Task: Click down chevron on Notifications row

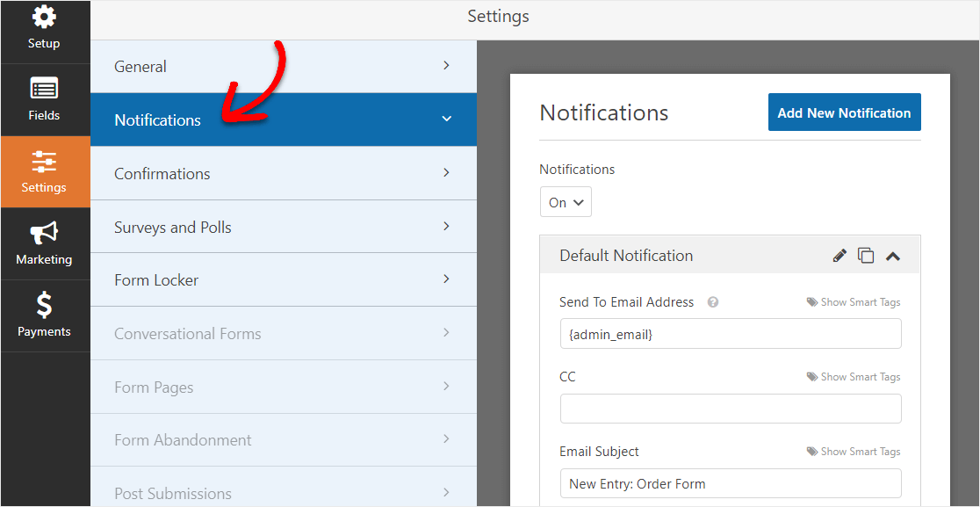Action: pyautogui.click(x=446, y=119)
